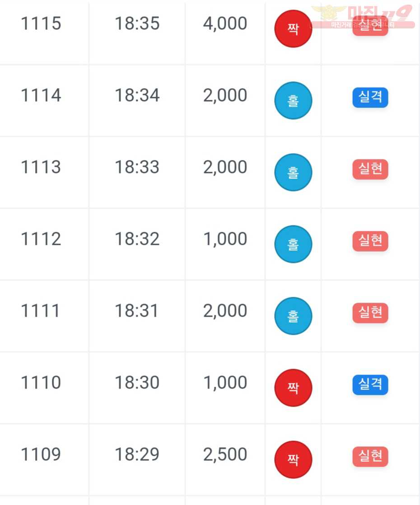Click the red 실현 badge in row 1113
Screen dimensions: 420x505
[x=370, y=169]
